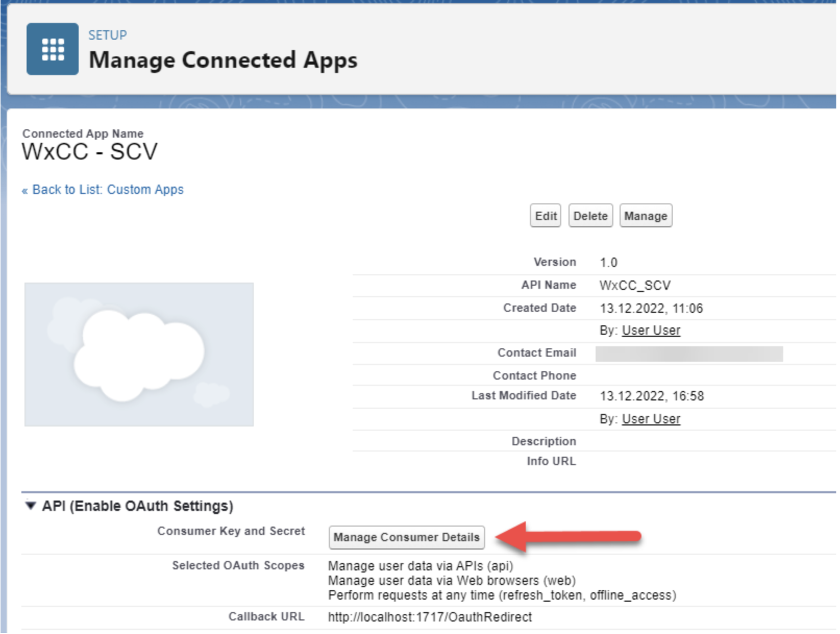Viewport: 840px width, 634px height.
Task: Click the Manage Consumer Details button
Action: click(406, 538)
